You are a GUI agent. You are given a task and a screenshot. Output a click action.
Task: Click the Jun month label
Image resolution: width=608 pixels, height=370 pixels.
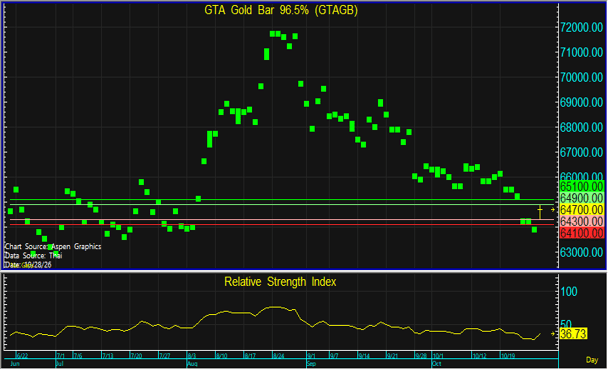(14, 364)
